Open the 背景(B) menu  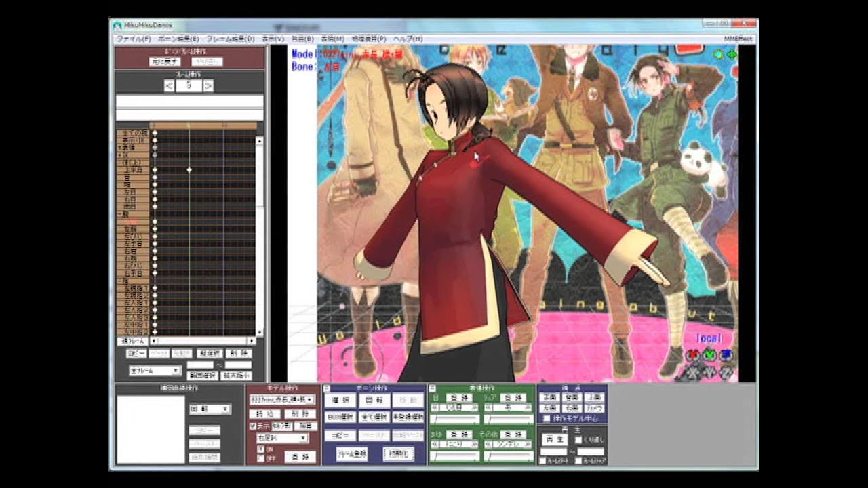click(302, 39)
